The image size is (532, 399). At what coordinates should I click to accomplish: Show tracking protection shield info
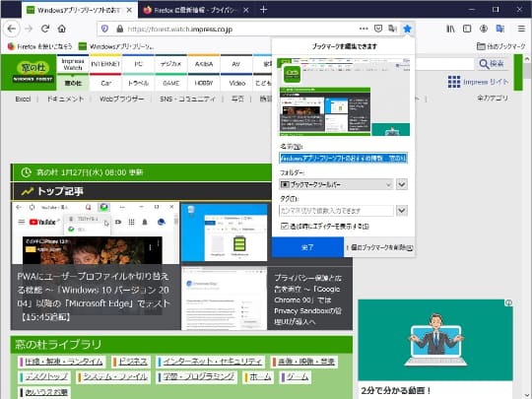(x=104, y=30)
